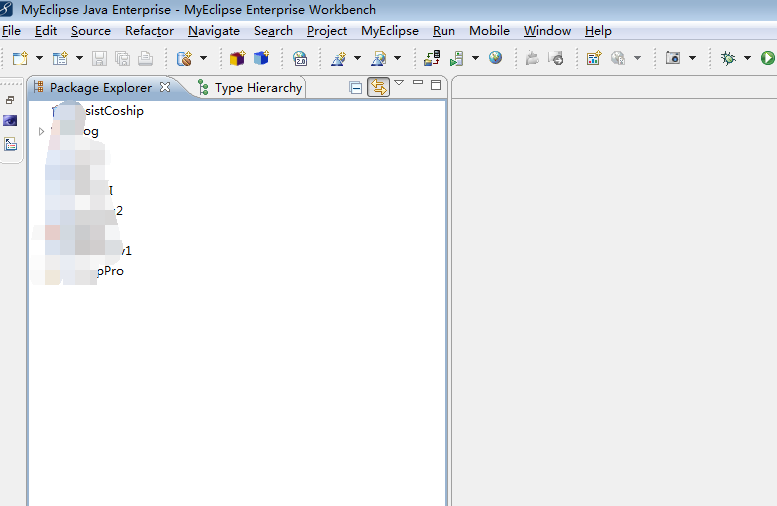Minimize the Package Explorer panel

tap(418, 83)
